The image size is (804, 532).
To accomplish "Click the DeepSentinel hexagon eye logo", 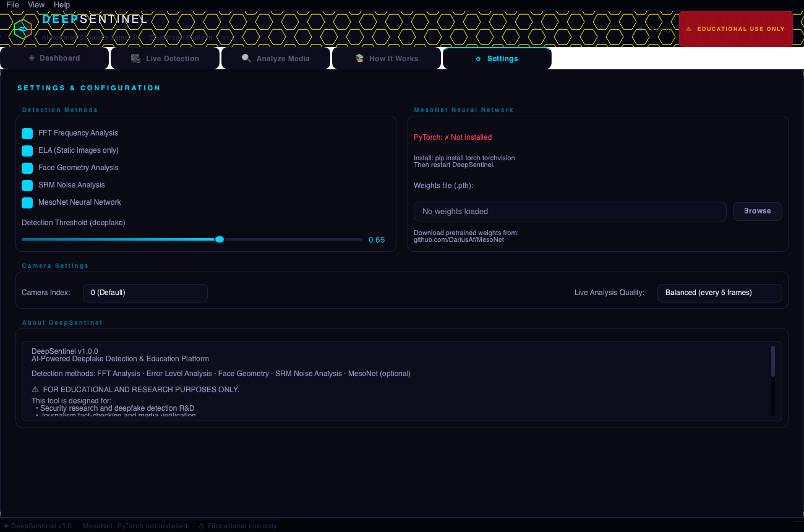I will 22,28.
